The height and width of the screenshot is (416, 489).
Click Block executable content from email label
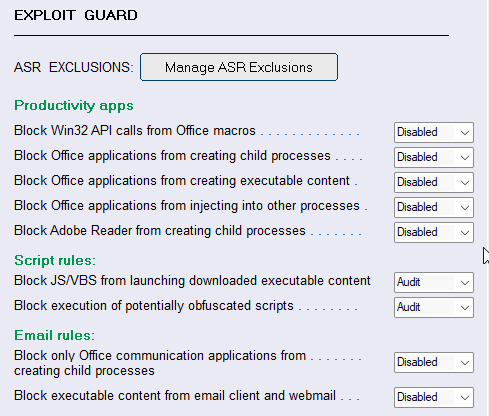click(175, 396)
